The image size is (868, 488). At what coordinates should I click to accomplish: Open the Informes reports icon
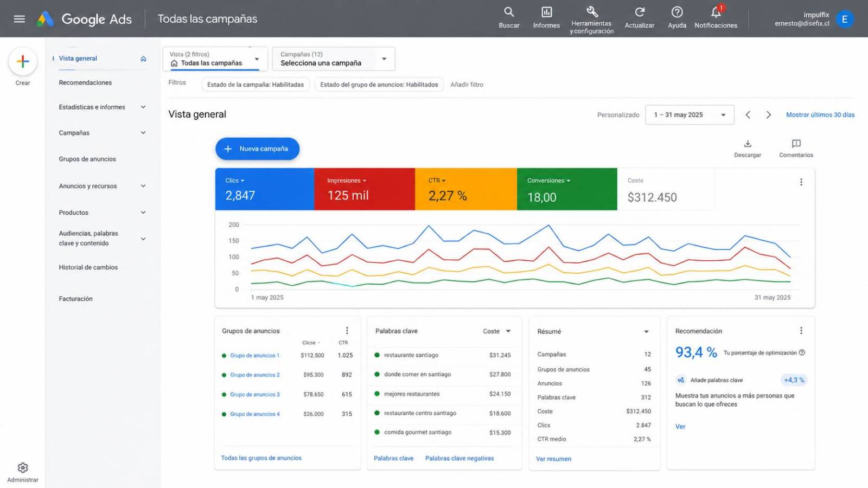pyautogui.click(x=546, y=12)
